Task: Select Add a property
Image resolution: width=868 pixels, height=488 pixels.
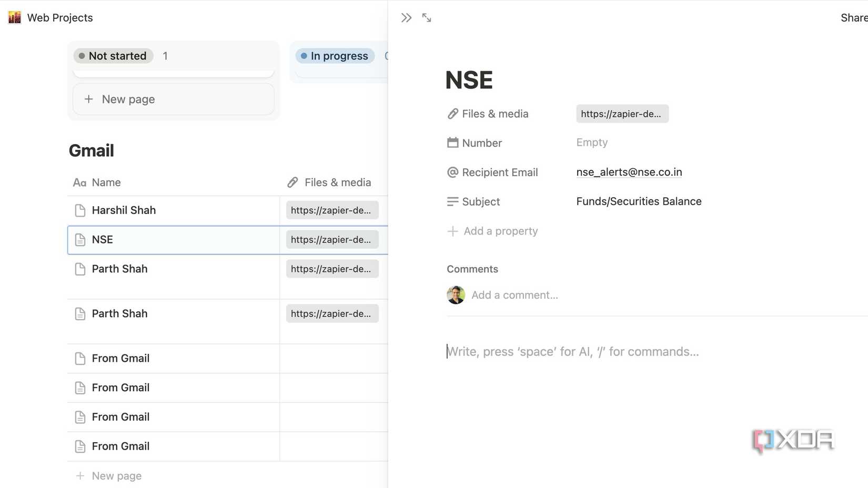Action: (492, 231)
